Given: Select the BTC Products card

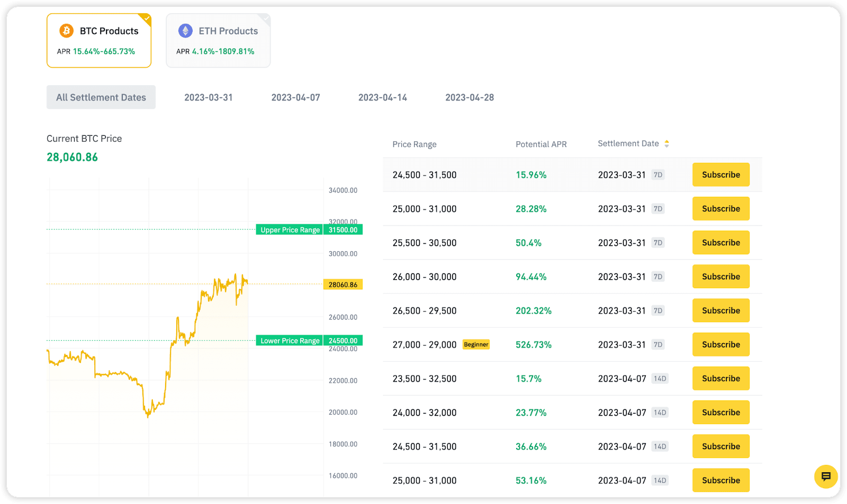Looking at the screenshot, I should coord(99,41).
